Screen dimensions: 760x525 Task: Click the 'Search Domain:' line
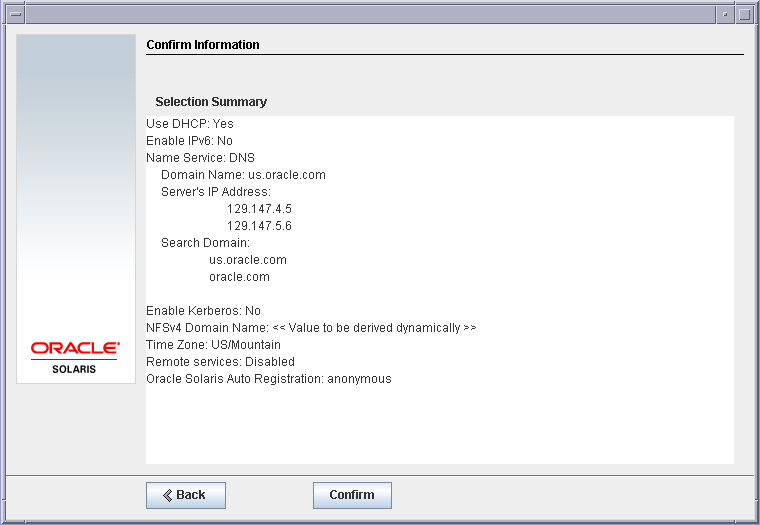206,242
